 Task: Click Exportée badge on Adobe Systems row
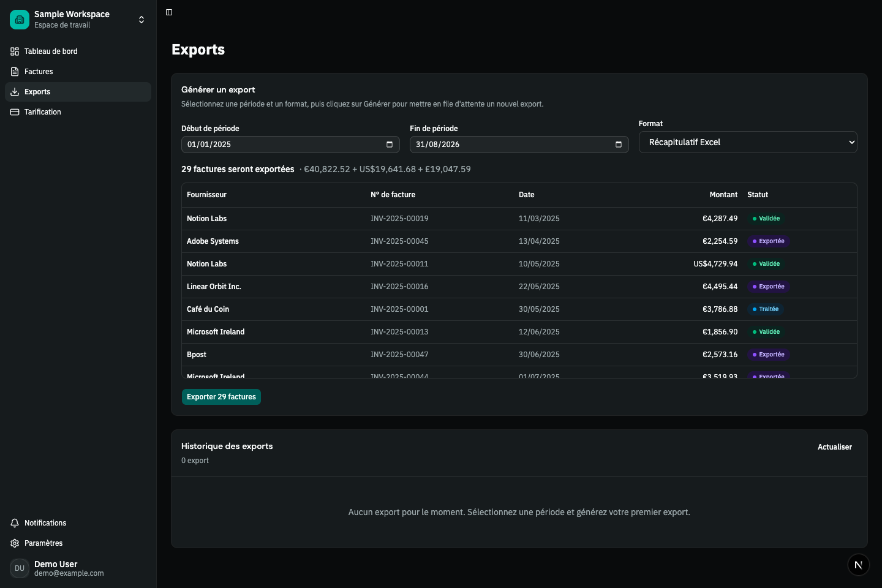768,241
